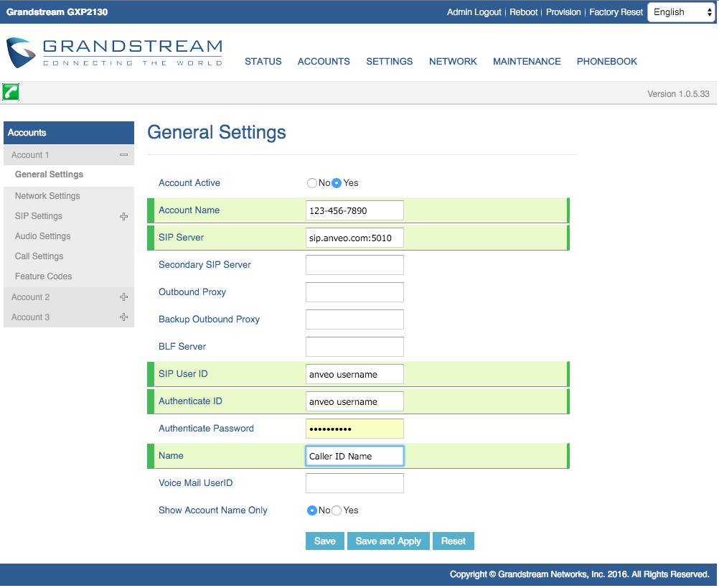Focus the Voice Mail UserID field

pyautogui.click(x=354, y=483)
